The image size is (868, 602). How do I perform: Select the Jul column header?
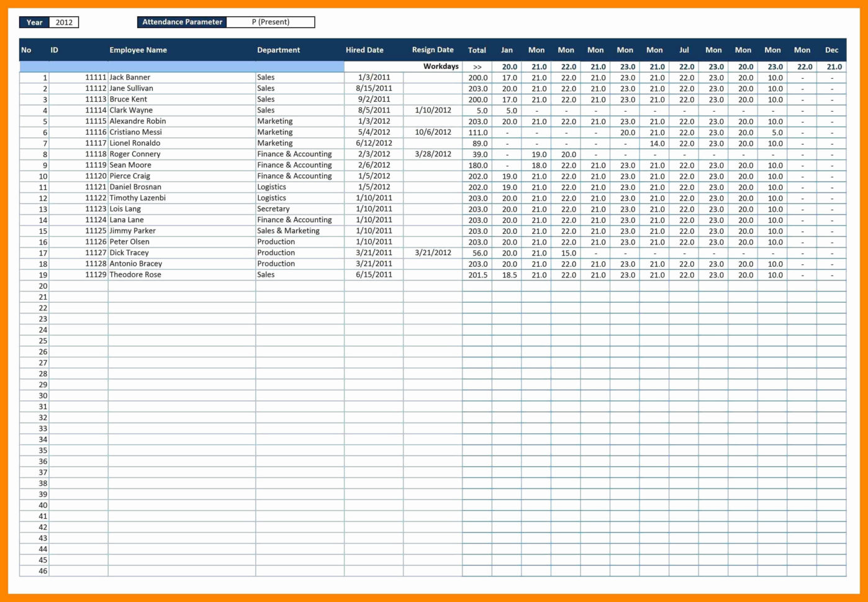(x=684, y=50)
